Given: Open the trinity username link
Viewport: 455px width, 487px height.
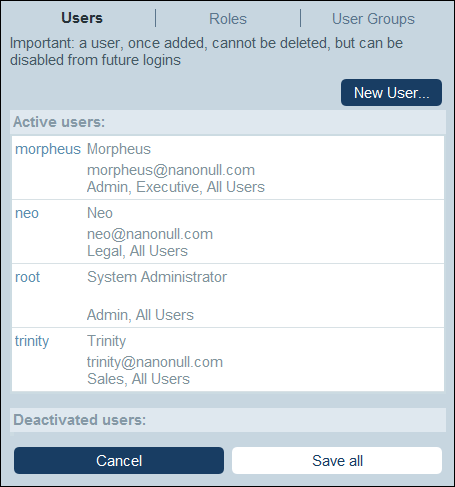Looking at the screenshot, I should tap(32, 341).
